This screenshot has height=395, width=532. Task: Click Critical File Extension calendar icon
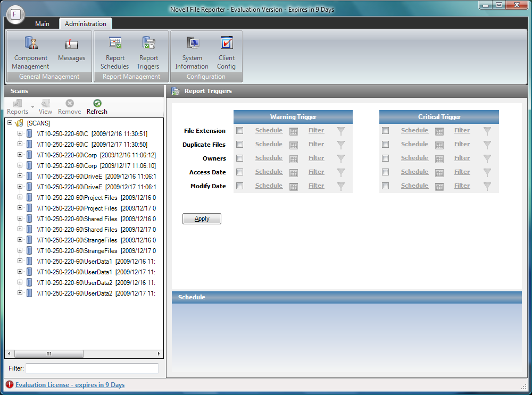pos(439,131)
